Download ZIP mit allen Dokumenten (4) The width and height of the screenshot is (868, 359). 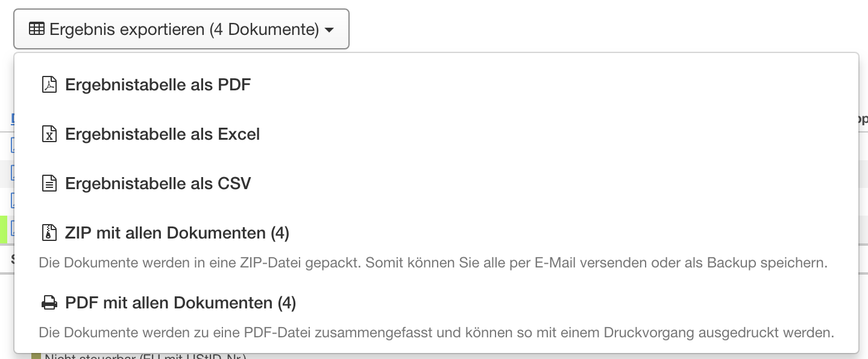[x=177, y=233]
